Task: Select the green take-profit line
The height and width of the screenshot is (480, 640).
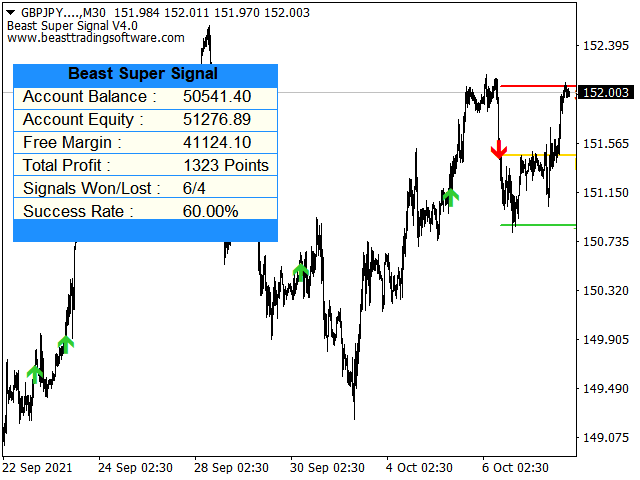Action: [x=538, y=225]
